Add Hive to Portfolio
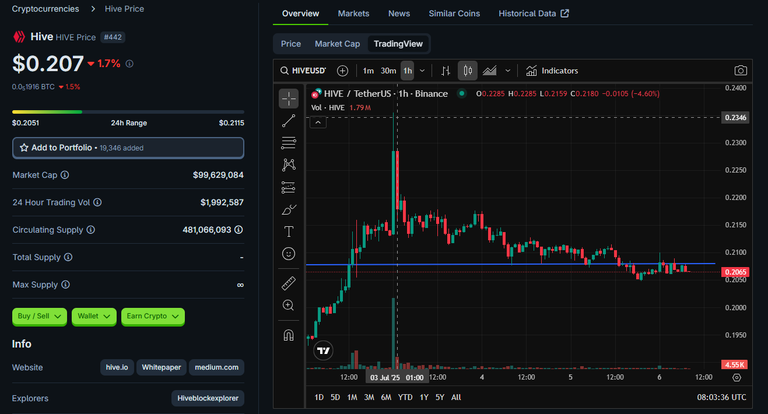The width and height of the screenshot is (768, 414). (128, 147)
